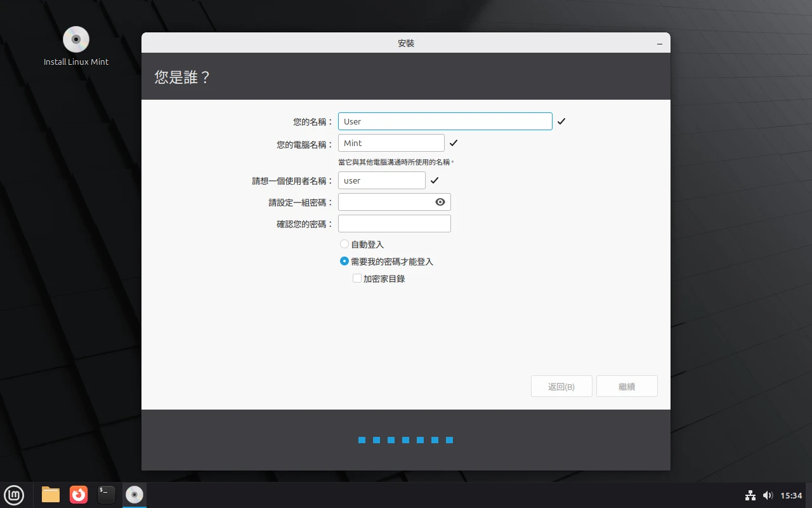The width and height of the screenshot is (812, 508).
Task: Reveal the password with the eye toggle
Action: click(x=440, y=202)
